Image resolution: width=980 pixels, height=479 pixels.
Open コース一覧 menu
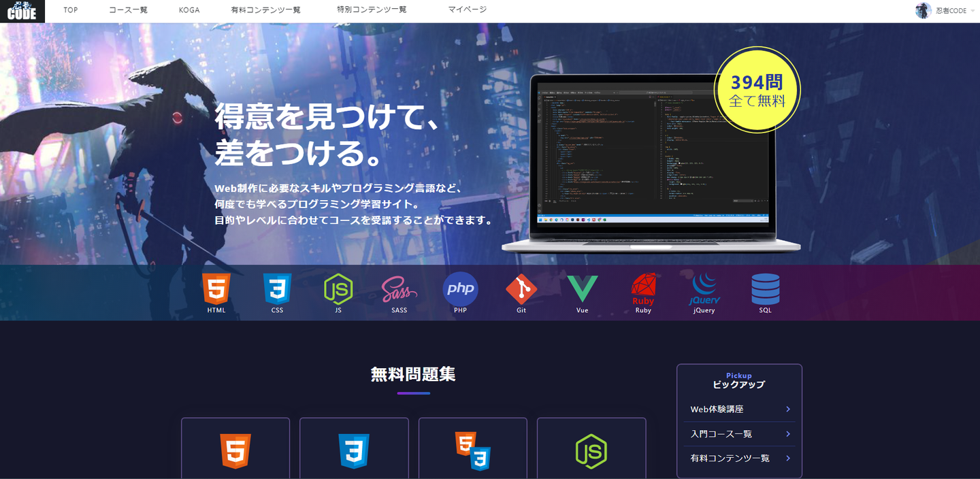click(128, 10)
